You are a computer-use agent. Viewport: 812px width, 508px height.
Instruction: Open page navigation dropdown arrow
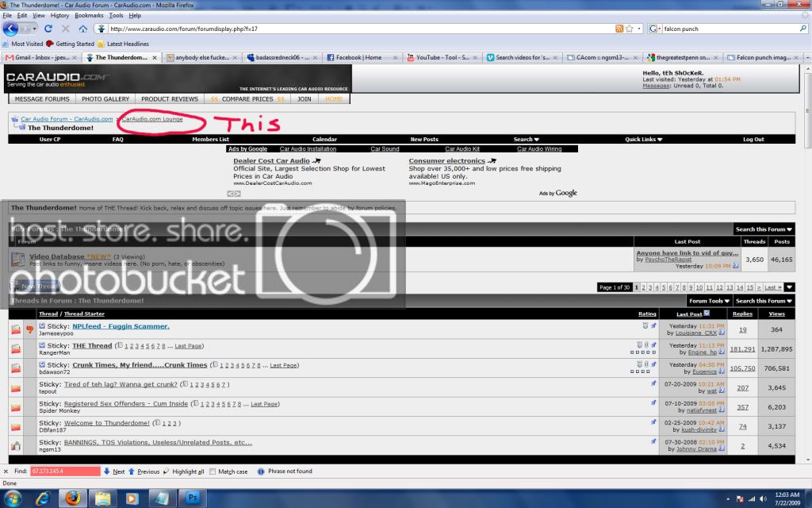[x=789, y=287]
